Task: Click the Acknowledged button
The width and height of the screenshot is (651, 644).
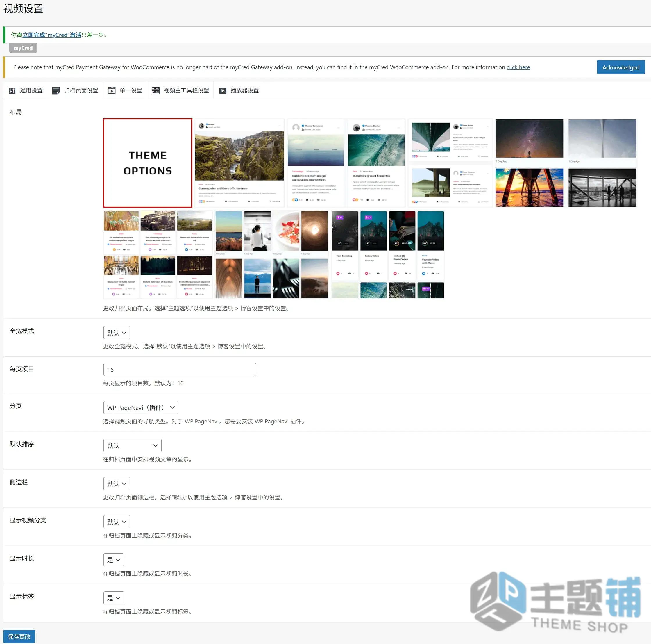Action: [621, 67]
